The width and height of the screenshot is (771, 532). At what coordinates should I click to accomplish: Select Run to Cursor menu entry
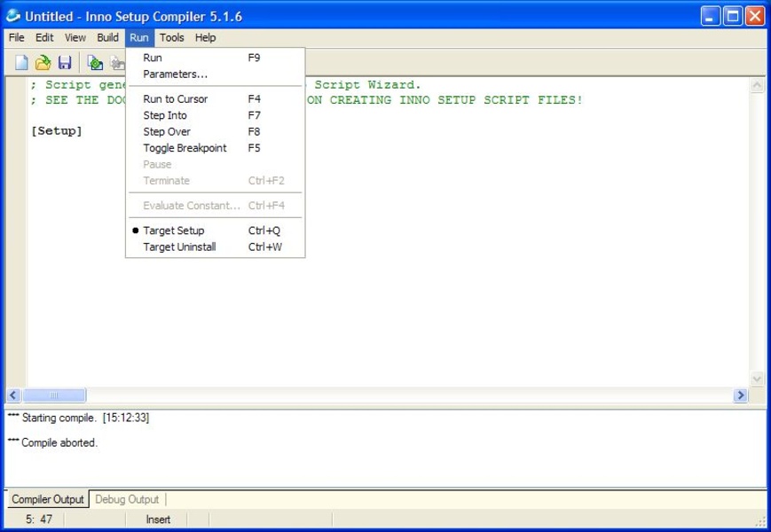[175, 99]
